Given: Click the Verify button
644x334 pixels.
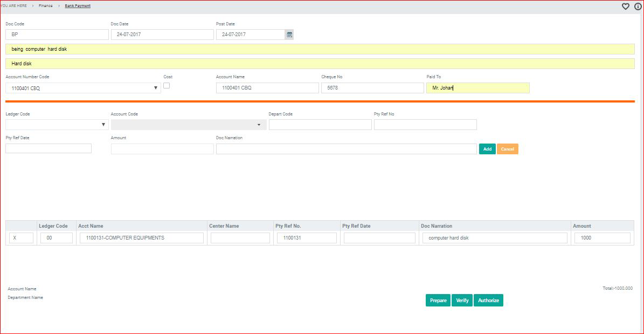Looking at the screenshot, I should 462,301.
